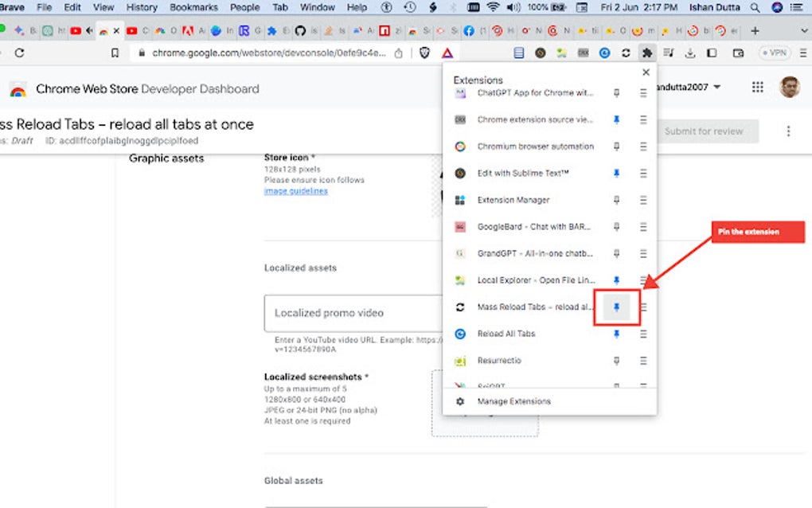Viewport: 812px width, 508px height.
Task: Click the Brave Shields lion icon
Action: 424,53
